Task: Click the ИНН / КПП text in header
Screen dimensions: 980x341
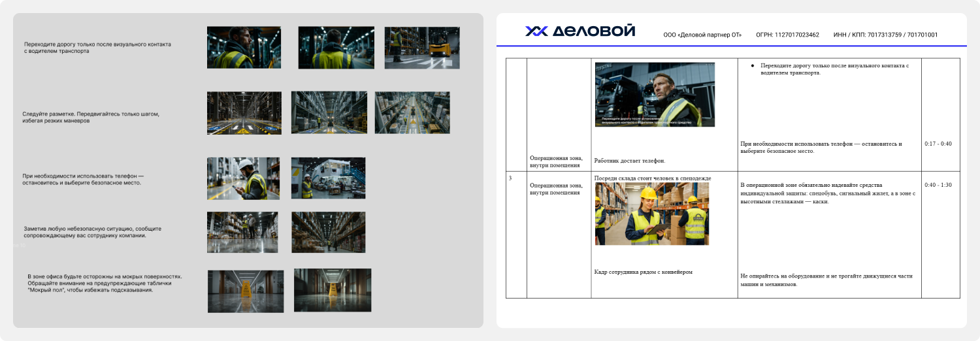Action: pos(885,35)
